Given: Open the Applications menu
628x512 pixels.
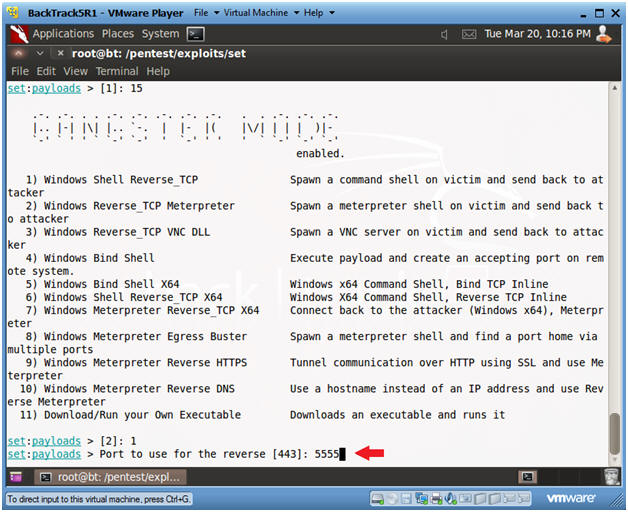Looking at the screenshot, I should click(x=63, y=34).
